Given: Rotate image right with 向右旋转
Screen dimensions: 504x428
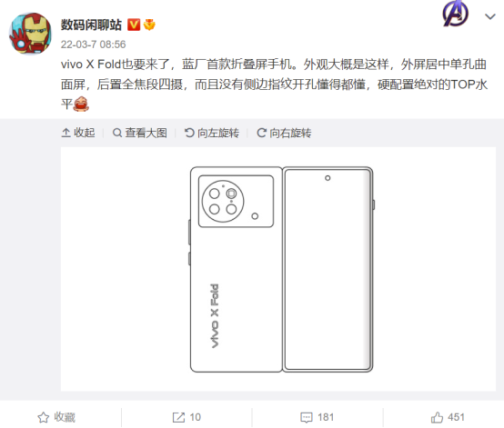Looking at the screenshot, I should (x=284, y=133).
